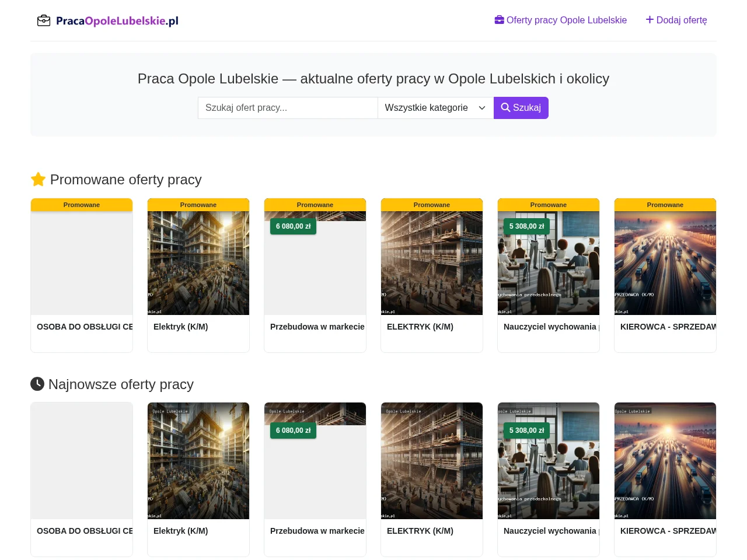The image size is (747, 560).
Task: Click the 6 080,00 zł badge in newest offers
Action: [x=293, y=430]
